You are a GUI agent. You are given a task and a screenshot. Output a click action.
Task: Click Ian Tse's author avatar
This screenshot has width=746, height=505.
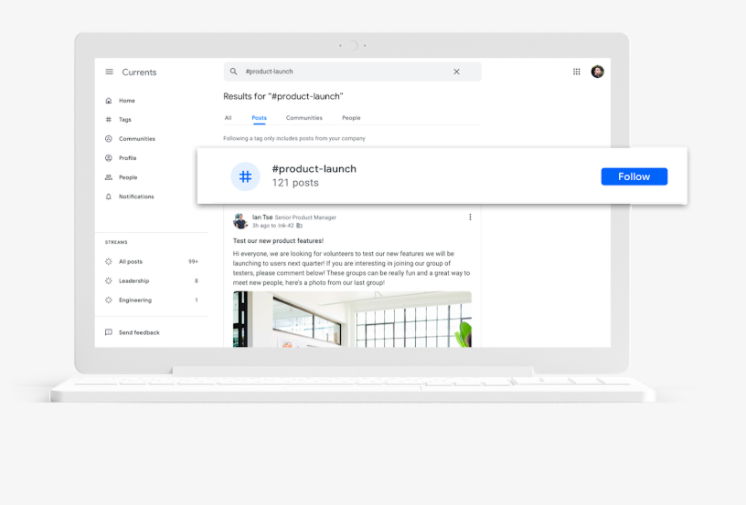(x=240, y=221)
